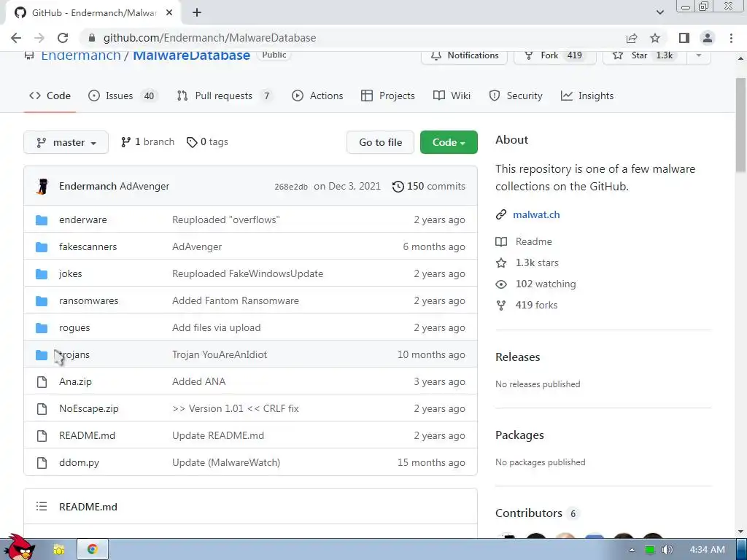Click 'Added Fantom Ransomware' commit message
Screen dimensions: 747x560
[x=236, y=301]
